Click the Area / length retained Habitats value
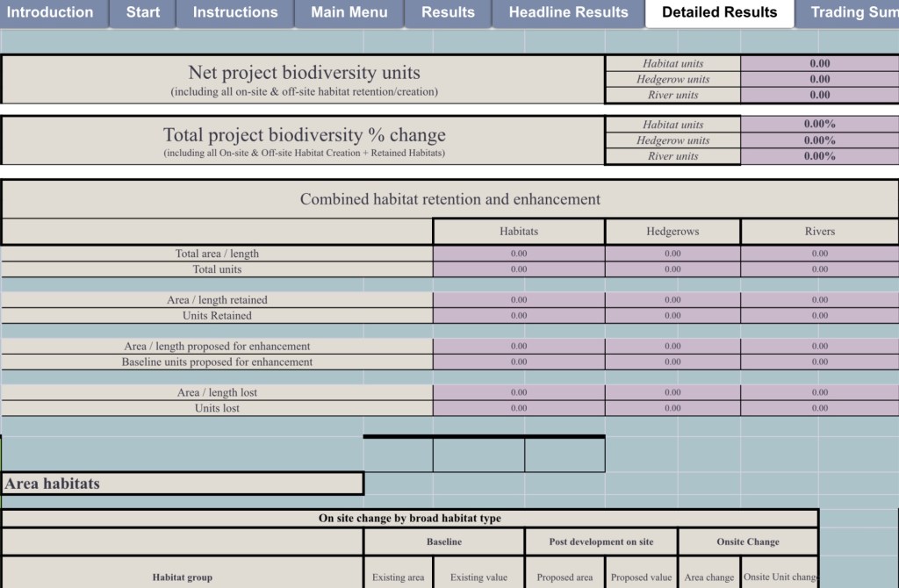The height and width of the screenshot is (588, 899). click(x=519, y=300)
